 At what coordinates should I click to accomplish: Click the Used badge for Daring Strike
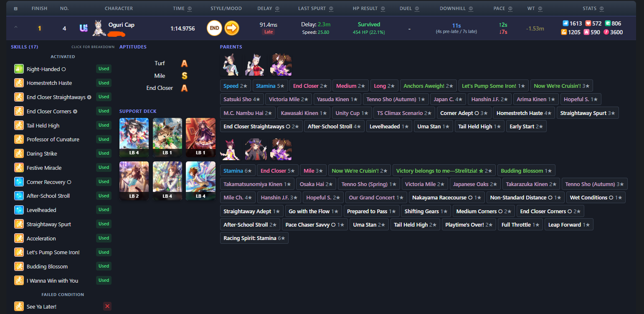[104, 153]
